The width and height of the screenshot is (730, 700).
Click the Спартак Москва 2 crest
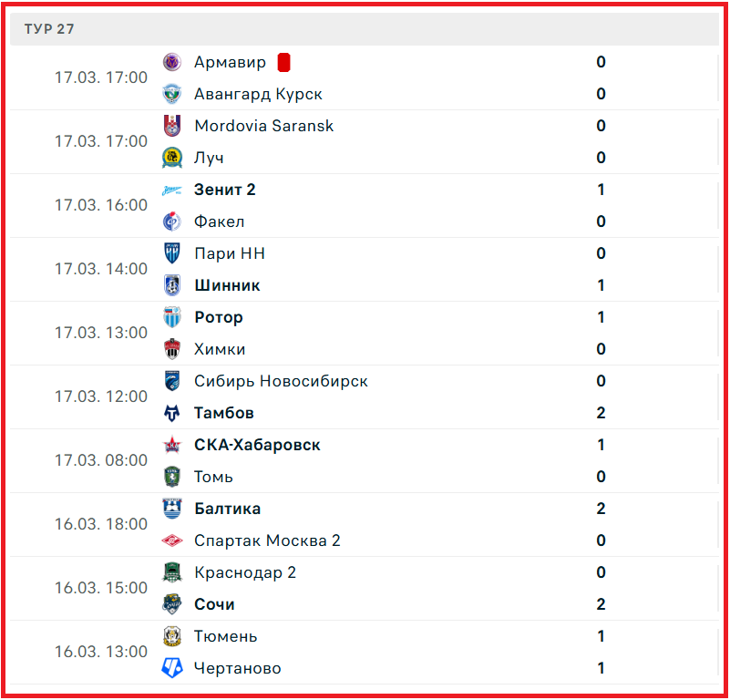[x=172, y=540]
